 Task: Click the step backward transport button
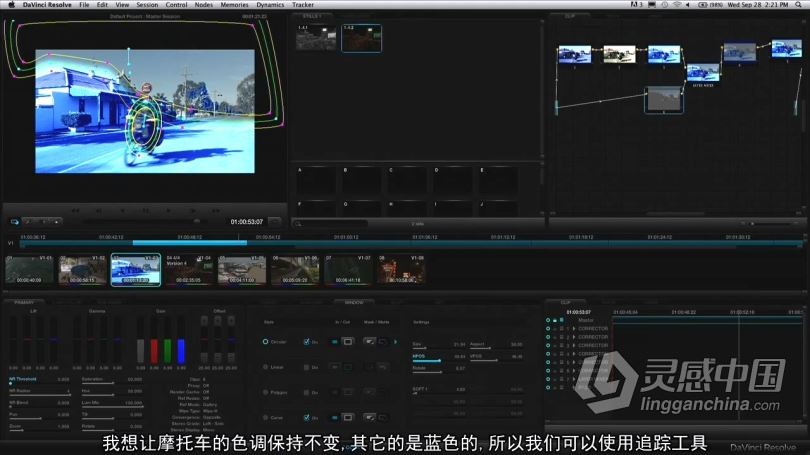pos(99,211)
